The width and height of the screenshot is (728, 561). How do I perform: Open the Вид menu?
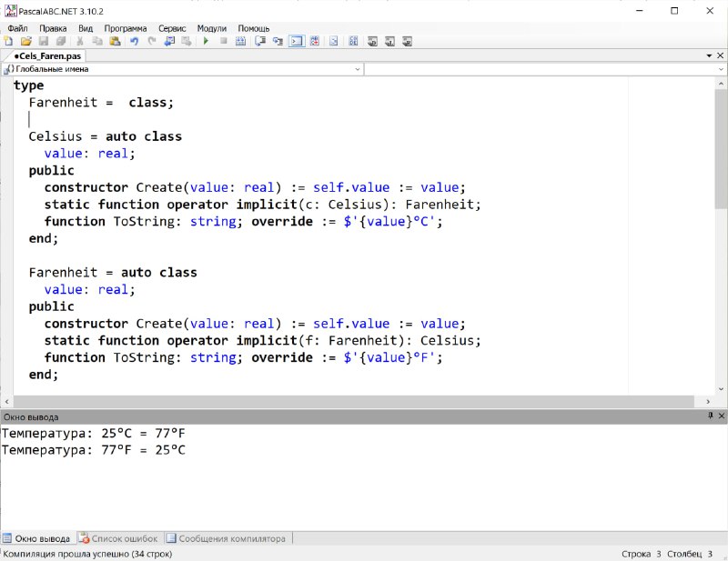click(86, 28)
